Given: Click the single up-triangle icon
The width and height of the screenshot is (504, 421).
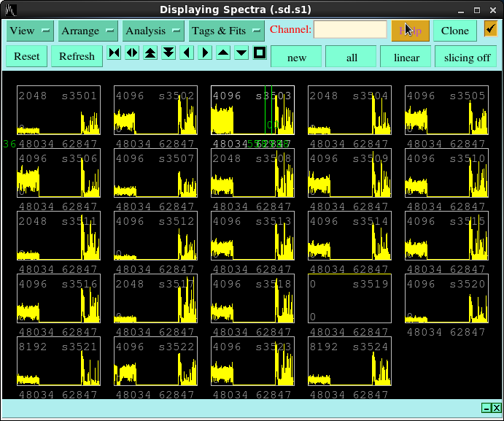Looking at the screenshot, I should pyautogui.click(x=223, y=53).
